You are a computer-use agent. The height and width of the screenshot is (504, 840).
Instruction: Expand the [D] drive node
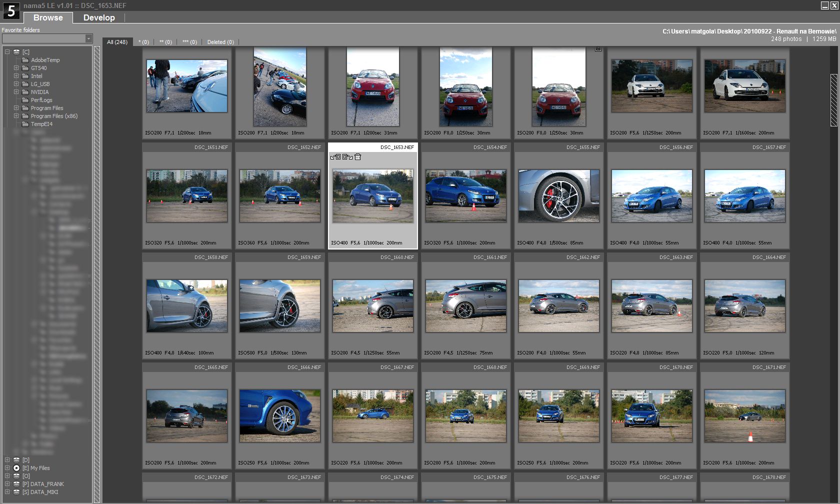7,459
